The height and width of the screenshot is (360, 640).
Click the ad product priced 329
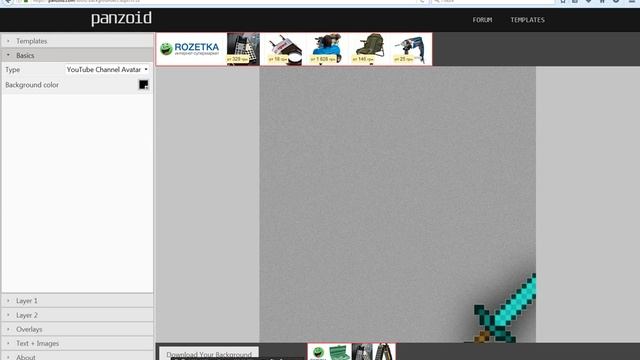pos(243,49)
